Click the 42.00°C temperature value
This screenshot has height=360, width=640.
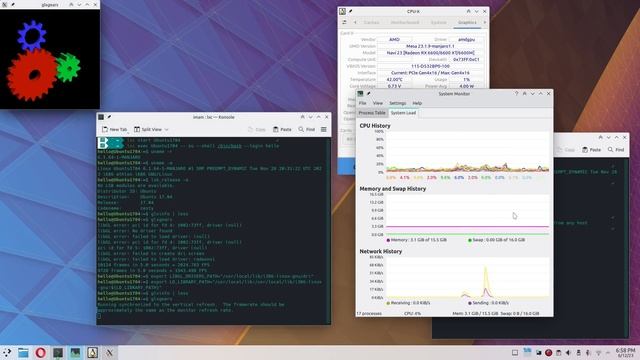[394, 79]
